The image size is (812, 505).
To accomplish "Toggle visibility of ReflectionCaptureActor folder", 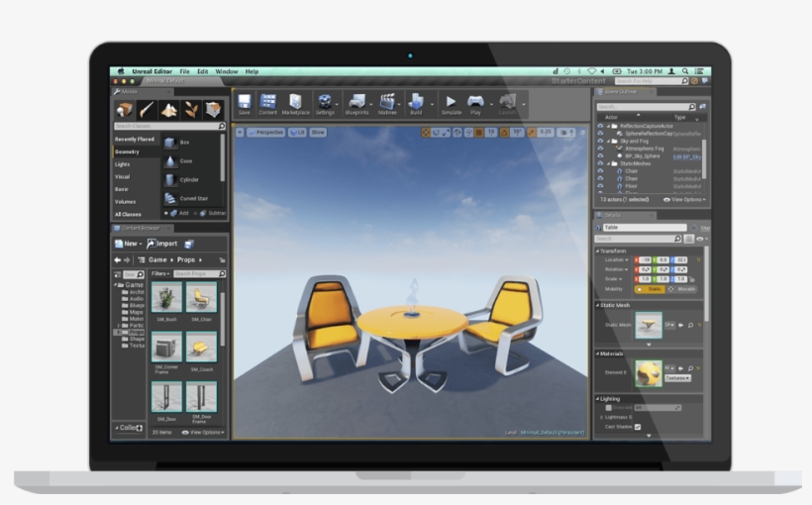I will pos(600,126).
